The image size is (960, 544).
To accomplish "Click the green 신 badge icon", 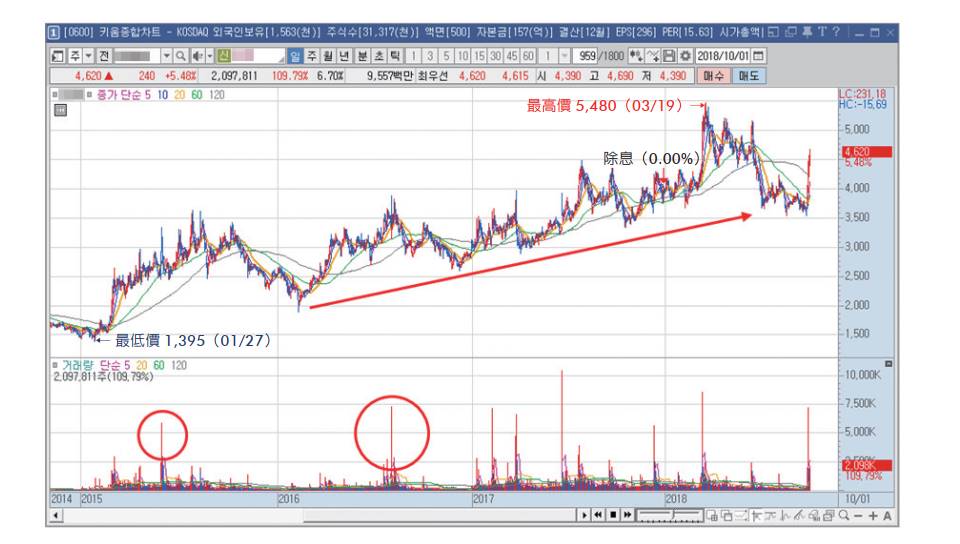I will point(223,56).
